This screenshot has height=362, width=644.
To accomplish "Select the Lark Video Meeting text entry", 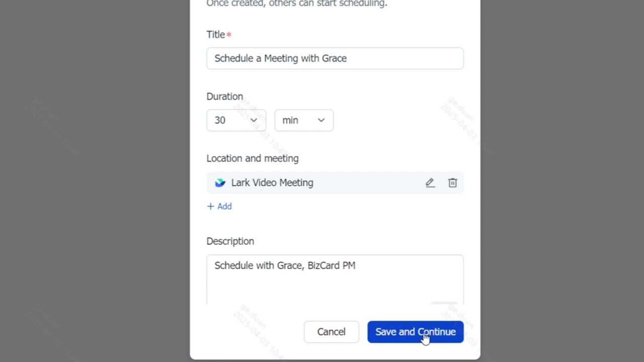I will (x=272, y=183).
